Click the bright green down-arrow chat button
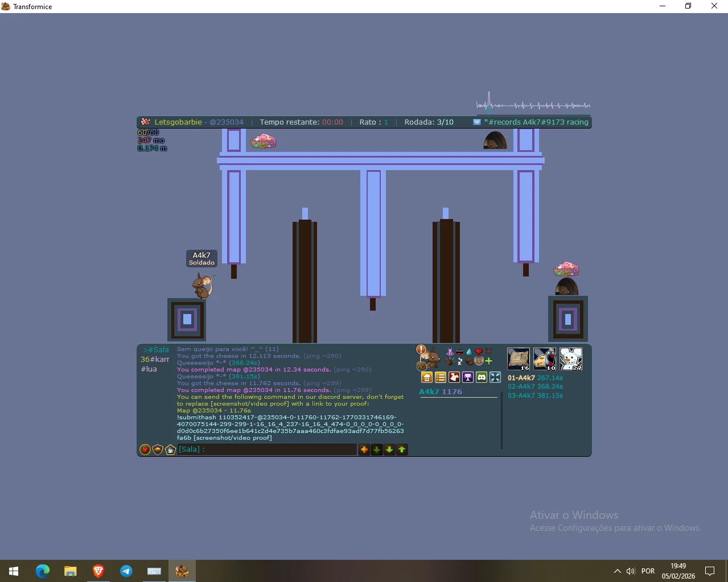 click(x=389, y=449)
